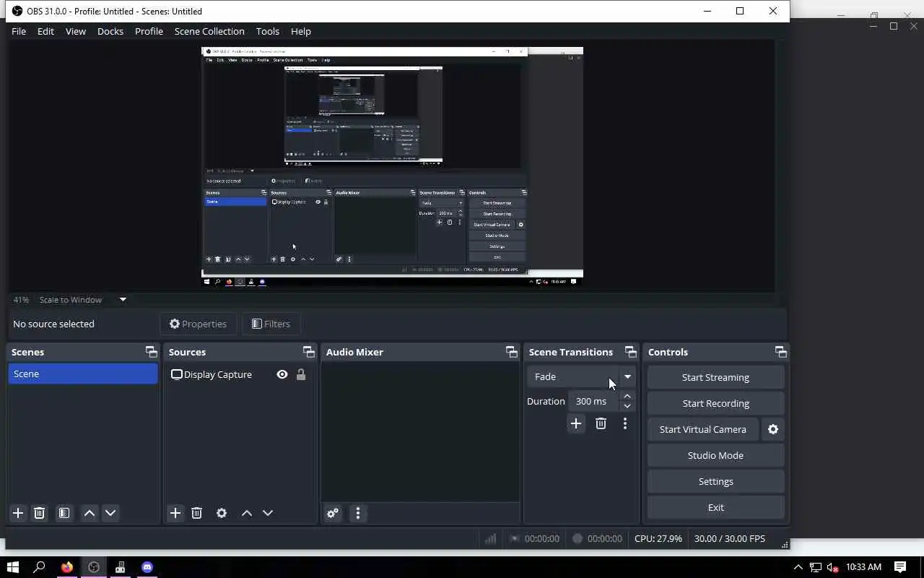924x578 pixels.
Task: Open the Scene Collection menu
Action: click(209, 31)
